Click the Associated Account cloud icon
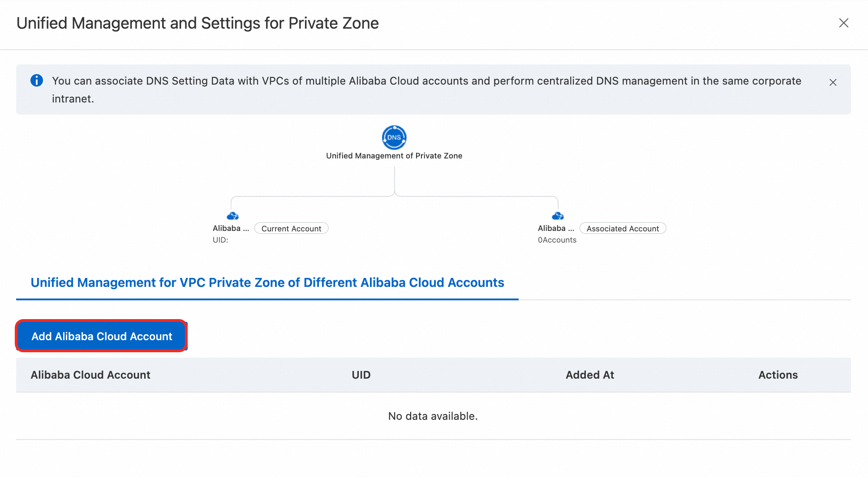The width and height of the screenshot is (868, 478). [x=558, y=216]
